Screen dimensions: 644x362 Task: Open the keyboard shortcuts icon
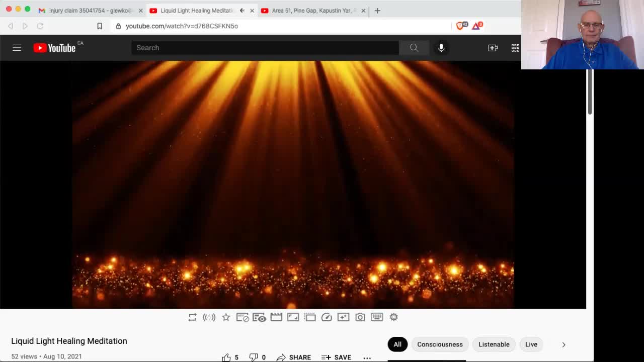tap(377, 317)
